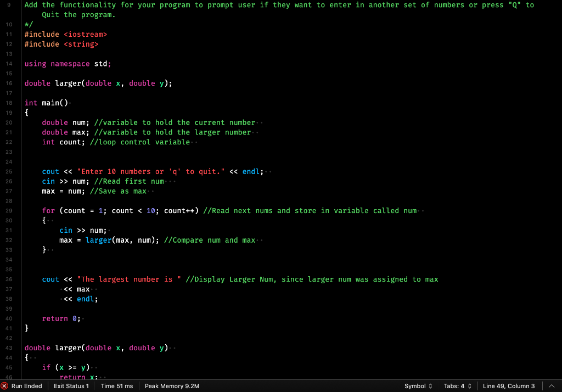Image resolution: width=562 pixels, height=392 pixels.
Task: Click the endl keyword on line 38
Action: [x=85, y=299]
